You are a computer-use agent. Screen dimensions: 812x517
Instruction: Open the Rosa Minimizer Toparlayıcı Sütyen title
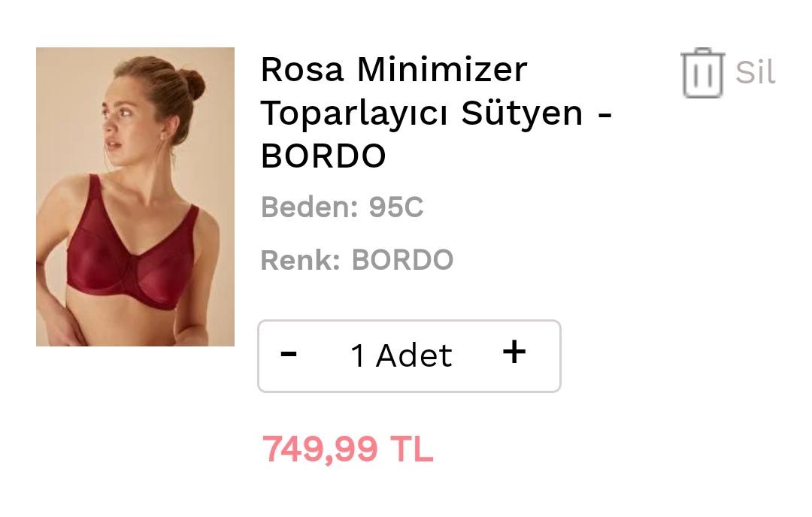pos(436,112)
